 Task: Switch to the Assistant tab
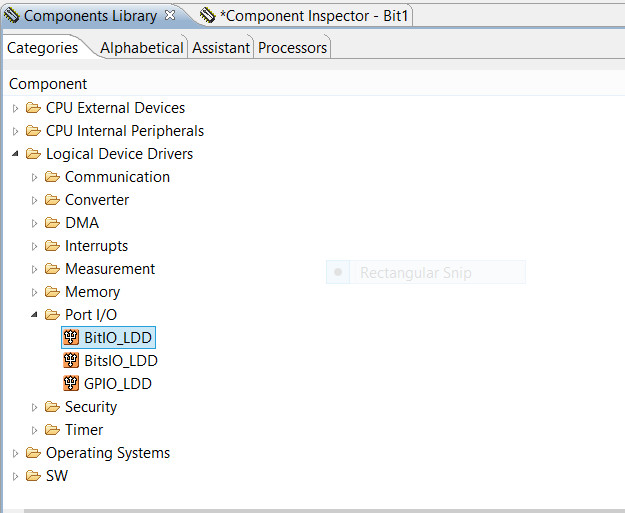point(221,48)
